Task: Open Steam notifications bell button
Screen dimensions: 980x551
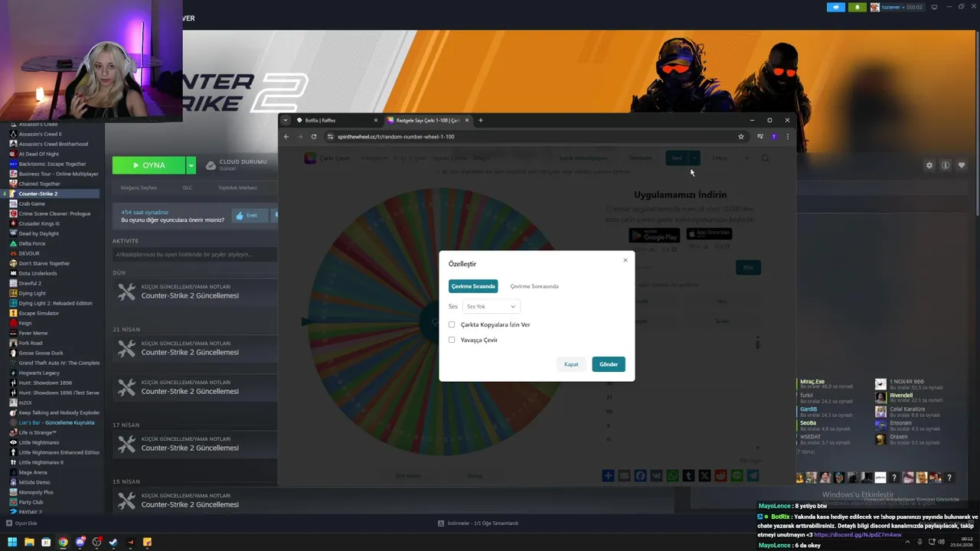Action: 857,7
